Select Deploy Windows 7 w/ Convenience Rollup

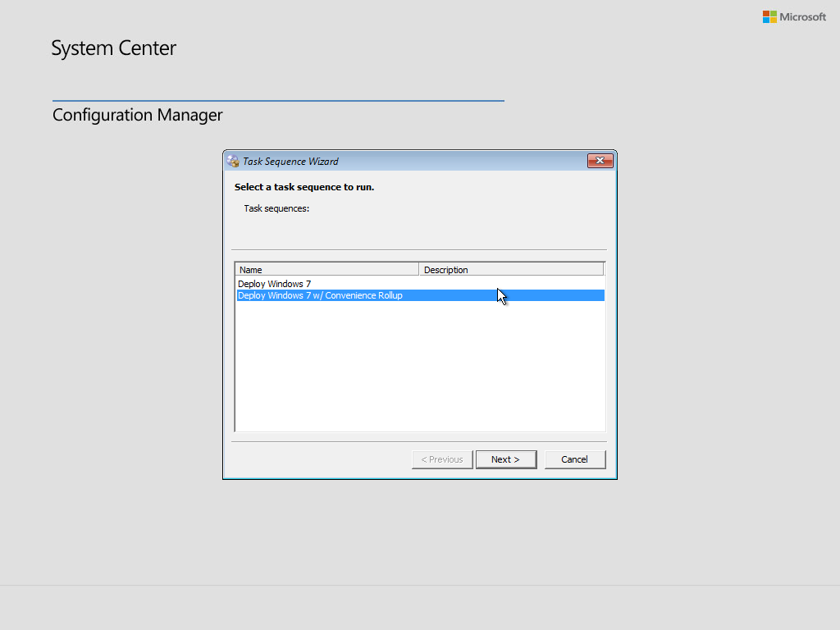pyautogui.click(x=421, y=295)
